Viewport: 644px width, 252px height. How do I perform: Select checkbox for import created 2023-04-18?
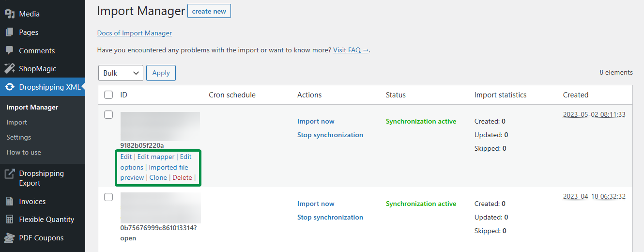pos(109,197)
